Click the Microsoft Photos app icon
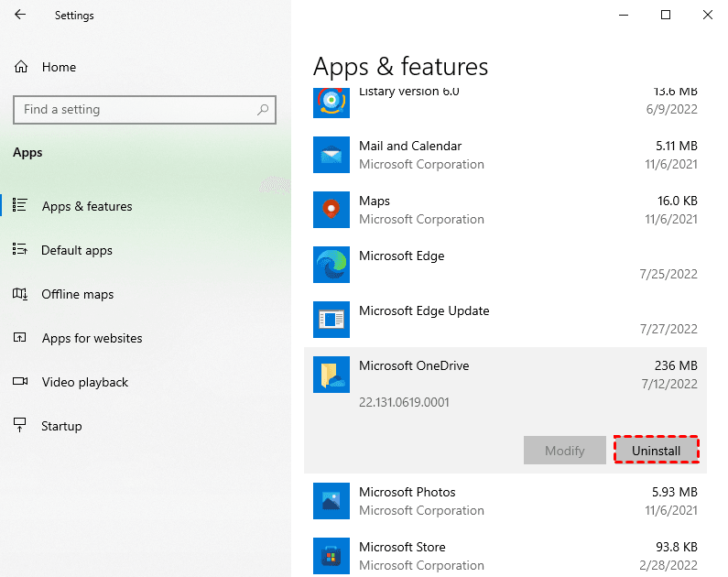Image resolution: width=728 pixels, height=577 pixels. coord(331,501)
